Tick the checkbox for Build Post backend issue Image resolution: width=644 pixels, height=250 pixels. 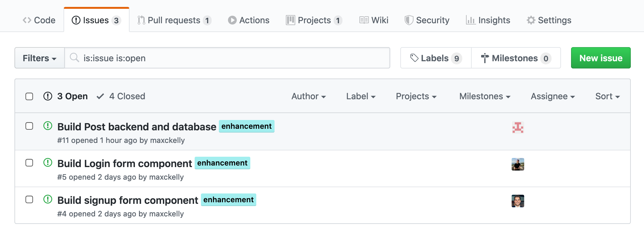29,126
